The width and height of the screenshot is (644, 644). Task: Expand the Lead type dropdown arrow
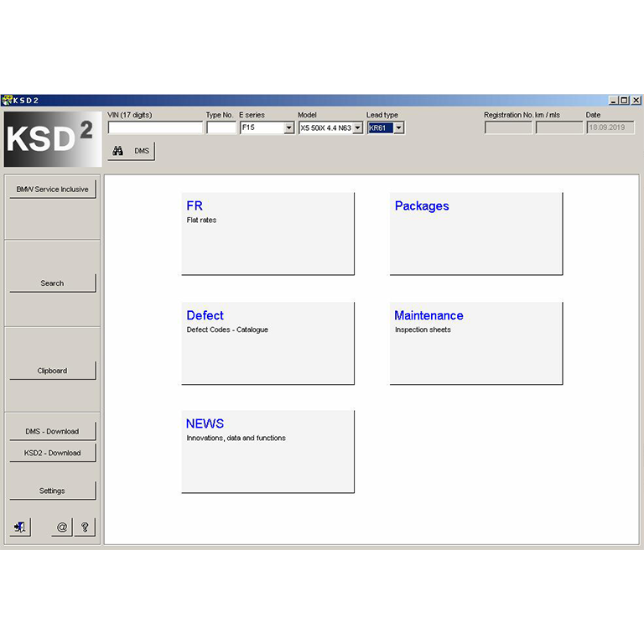click(399, 127)
